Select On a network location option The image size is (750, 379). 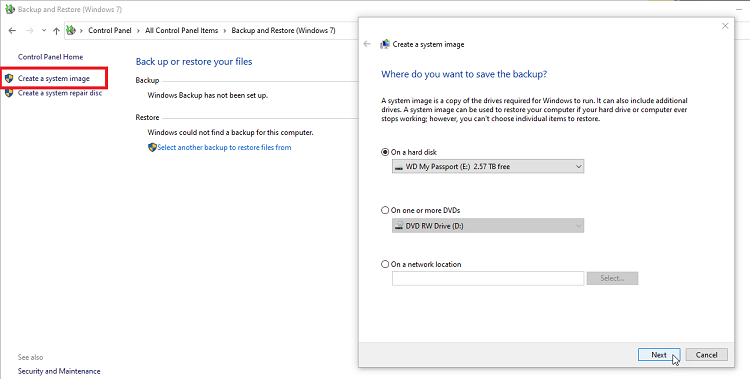point(385,264)
